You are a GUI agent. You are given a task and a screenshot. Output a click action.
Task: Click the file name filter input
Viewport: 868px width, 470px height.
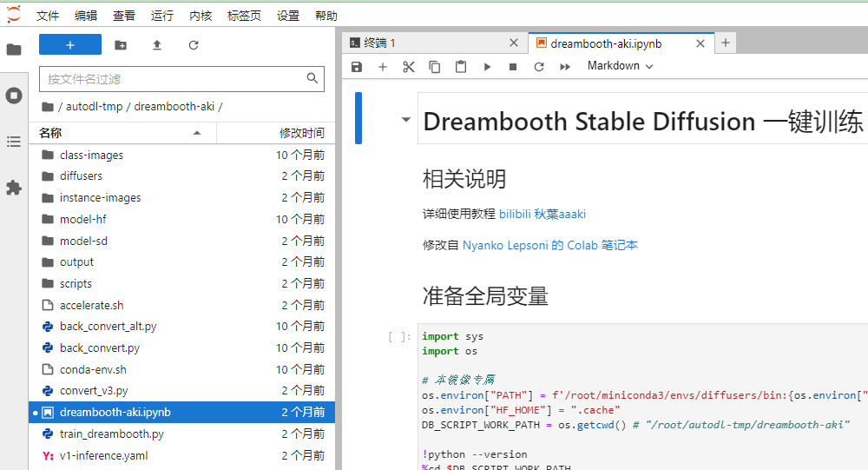point(181,79)
